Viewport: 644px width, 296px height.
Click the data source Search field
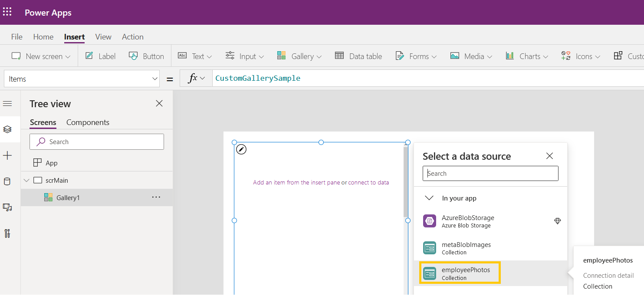490,174
